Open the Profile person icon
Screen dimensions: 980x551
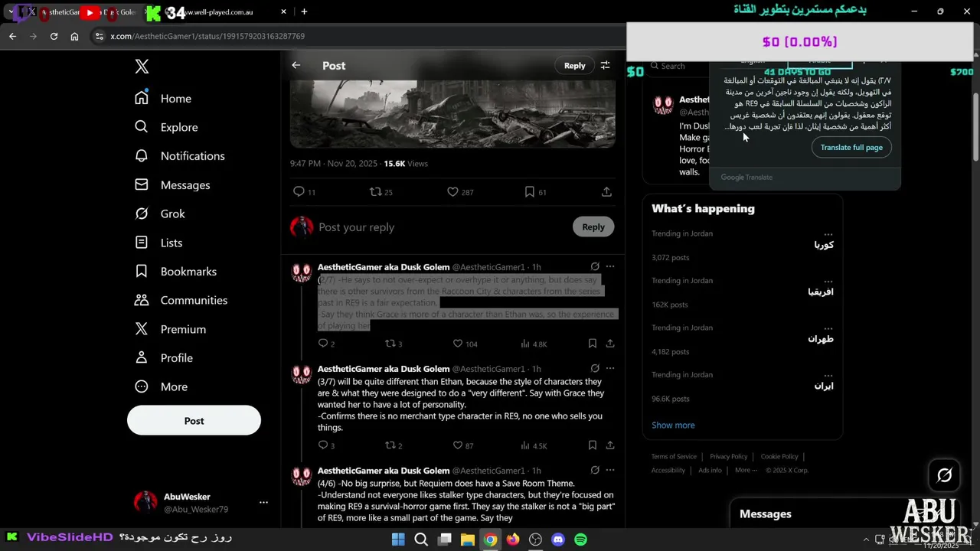click(x=142, y=357)
